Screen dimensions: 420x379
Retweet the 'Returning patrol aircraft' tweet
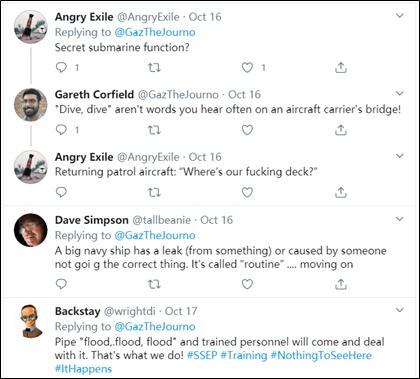(x=154, y=192)
